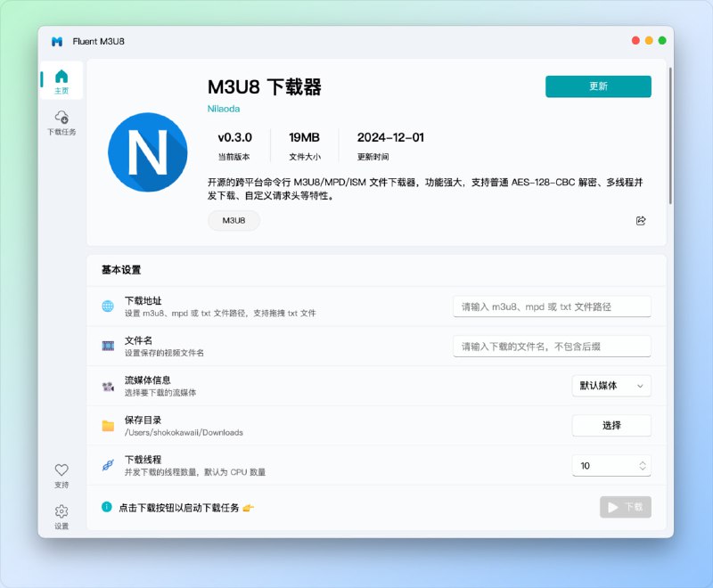Click the Fluent M3U8 icon in the title bar
The width and height of the screenshot is (713, 588).
(56, 41)
